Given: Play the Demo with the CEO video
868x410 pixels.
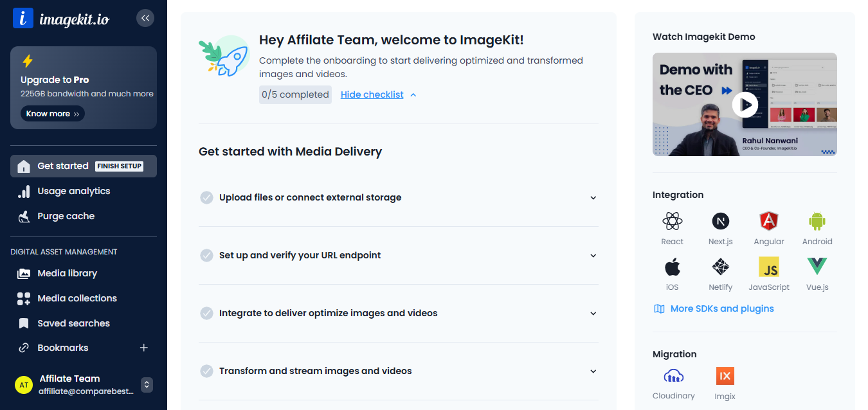Looking at the screenshot, I should point(745,104).
